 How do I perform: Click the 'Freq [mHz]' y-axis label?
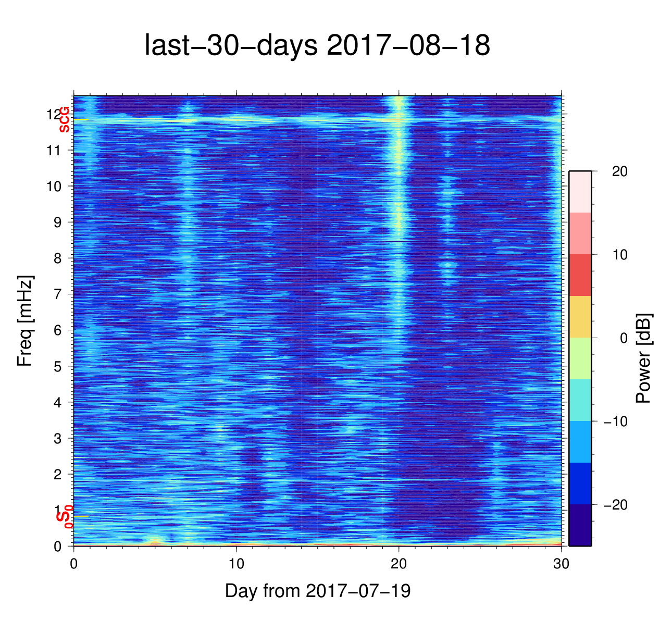(25, 321)
